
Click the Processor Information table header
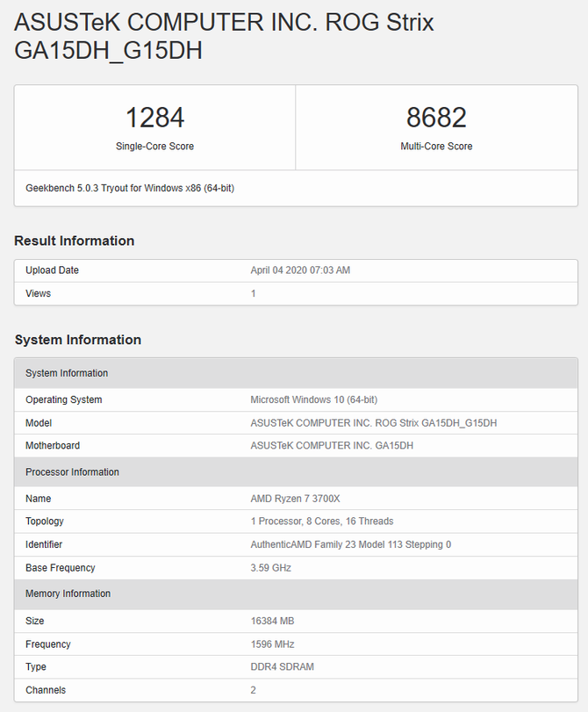[x=72, y=472]
